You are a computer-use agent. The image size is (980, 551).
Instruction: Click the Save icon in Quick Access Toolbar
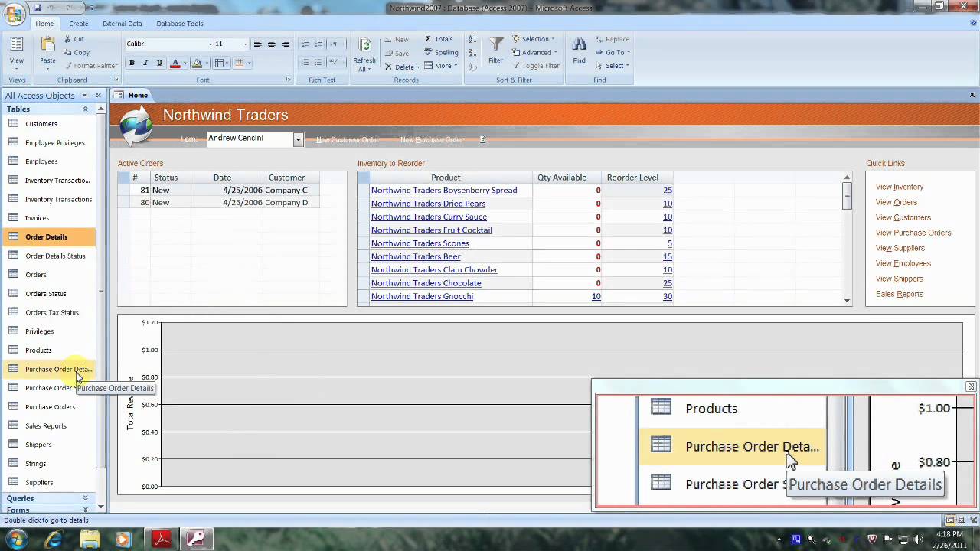coord(38,8)
